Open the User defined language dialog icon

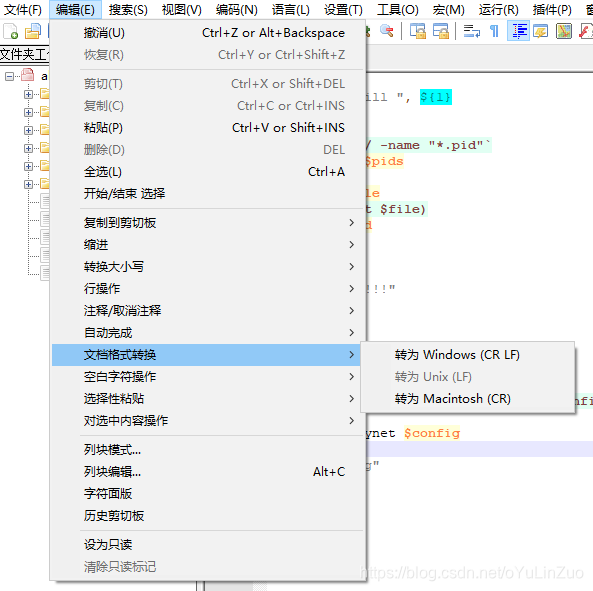541,31
